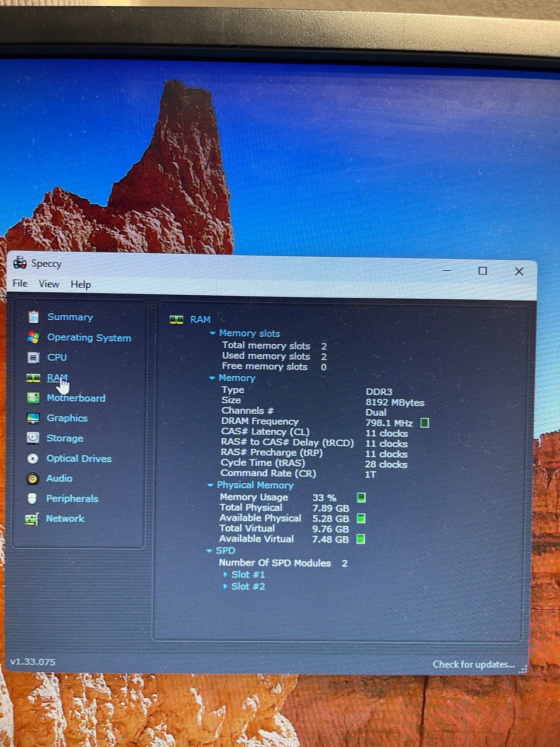
Task: Expand Slot #2 SPD details
Action: pyautogui.click(x=225, y=587)
